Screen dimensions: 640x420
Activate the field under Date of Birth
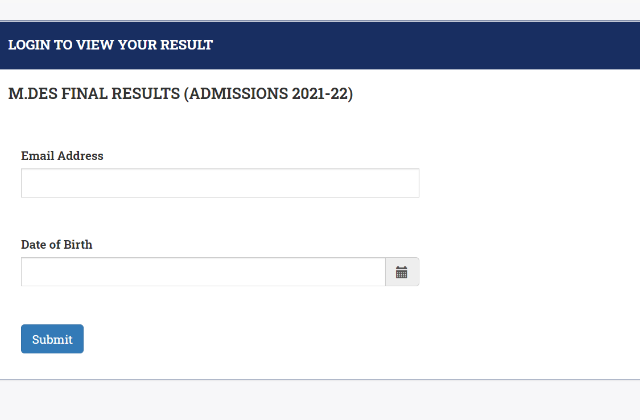203,272
